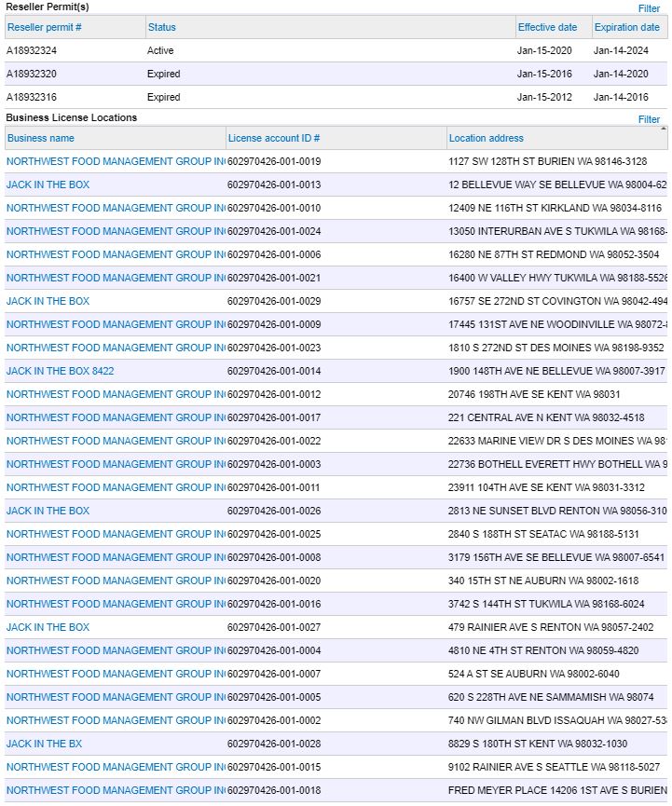
Task: Open business link for license 602970426-001-0010
Action: [115, 208]
